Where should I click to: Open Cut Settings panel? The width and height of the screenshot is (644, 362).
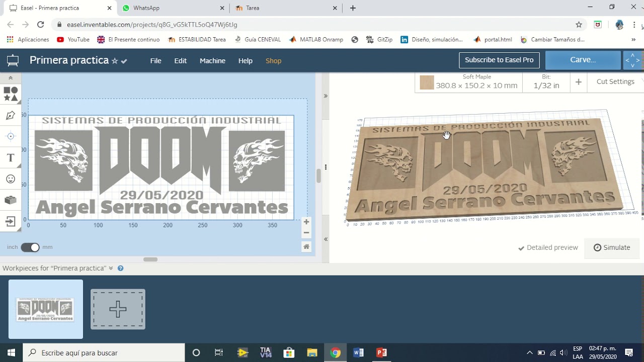tap(615, 81)
